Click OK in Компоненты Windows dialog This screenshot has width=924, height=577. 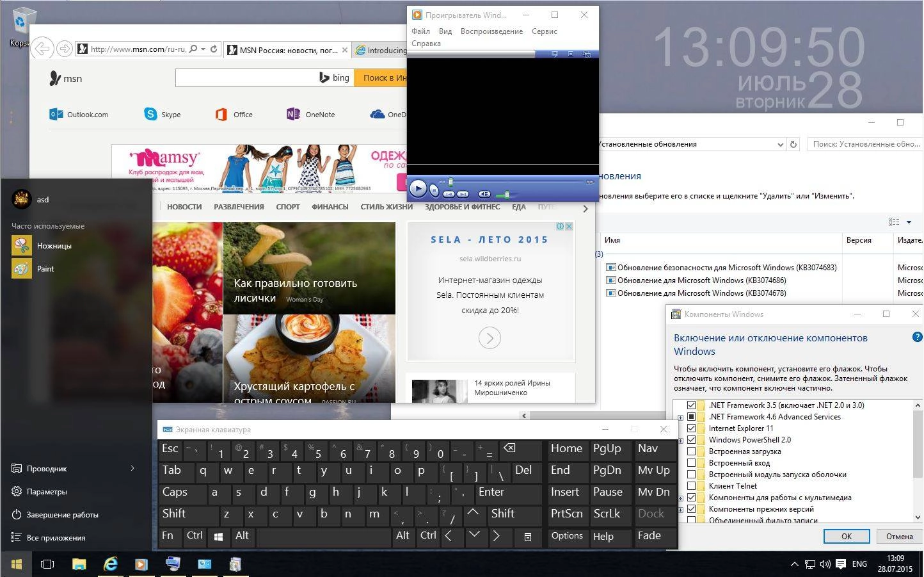click(846, 537)
